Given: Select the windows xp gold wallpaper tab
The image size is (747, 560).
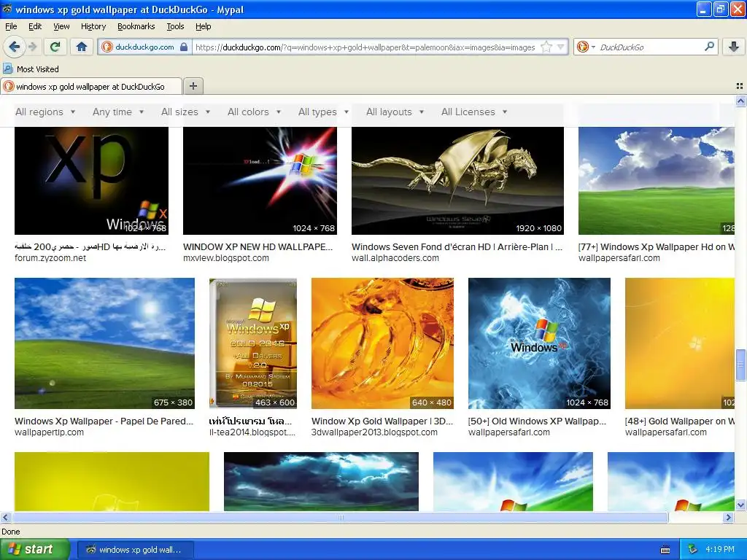Looking at the screenshot, I should (x=90, y=87).
